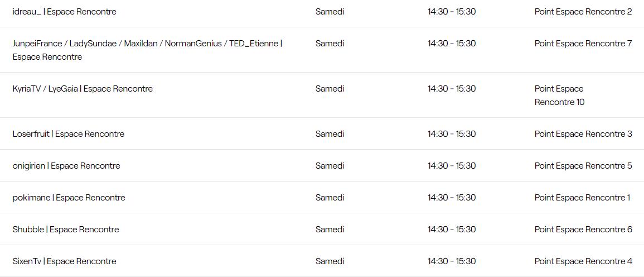
Task: Select Point Espace Rencontre 4 location
Action: [x=583, y=261]
